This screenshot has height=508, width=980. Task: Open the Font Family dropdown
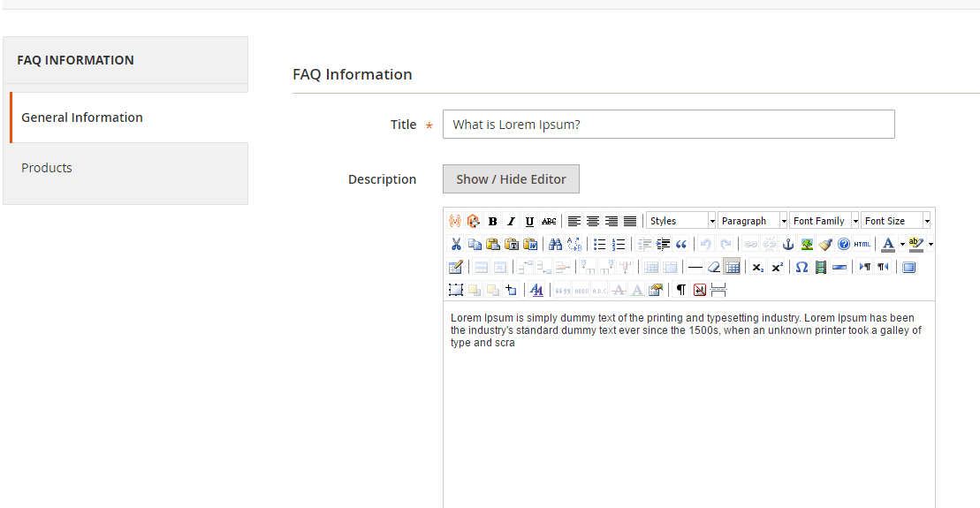tap(824, 221)
